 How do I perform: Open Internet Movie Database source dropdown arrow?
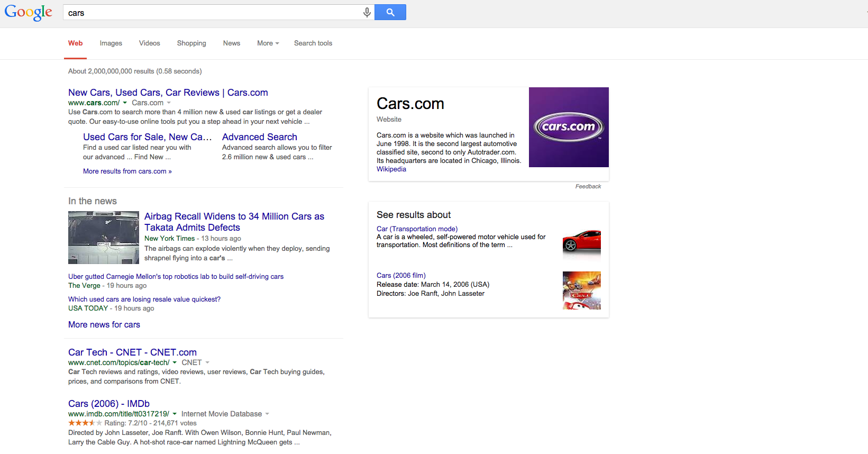(267, 414)
